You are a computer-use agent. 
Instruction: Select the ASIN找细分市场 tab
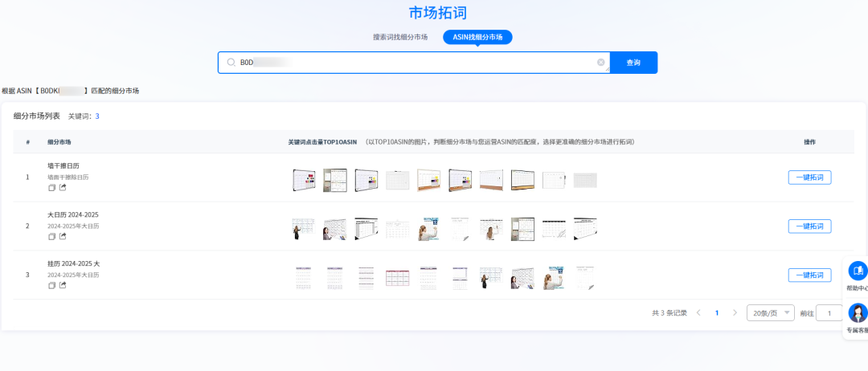click(x=477, y=37)
